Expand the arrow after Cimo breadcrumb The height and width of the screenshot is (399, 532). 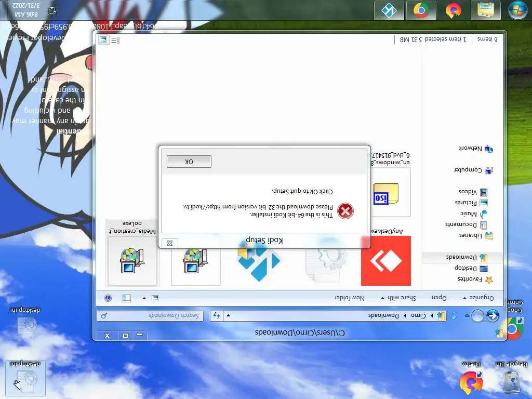pyautogui.click(x=405, y=315)
